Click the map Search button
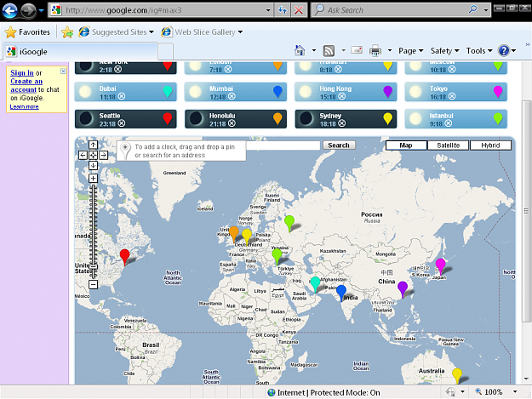 coord(339,145)
